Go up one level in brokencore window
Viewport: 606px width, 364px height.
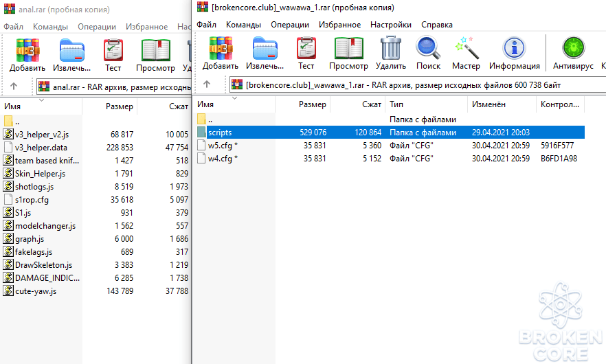point(207,84)
